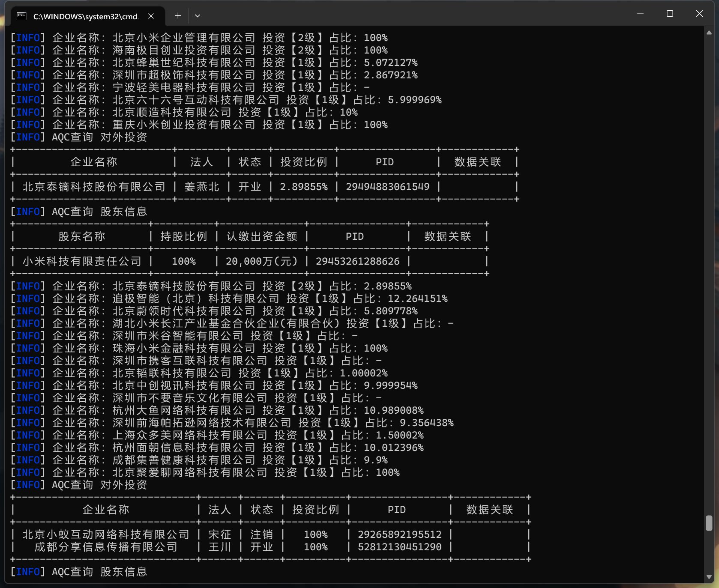Click company name 北京泰镝科技股份有限公司 in table

pos(94,187)
